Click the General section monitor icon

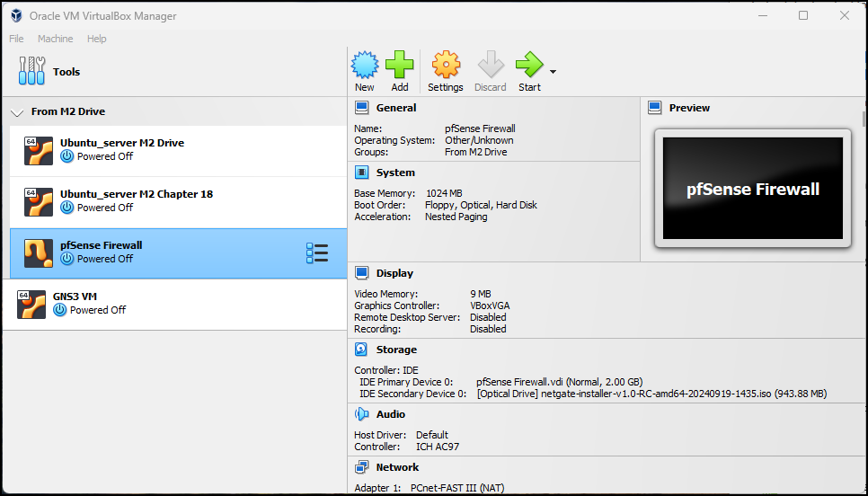pos(361,108)
